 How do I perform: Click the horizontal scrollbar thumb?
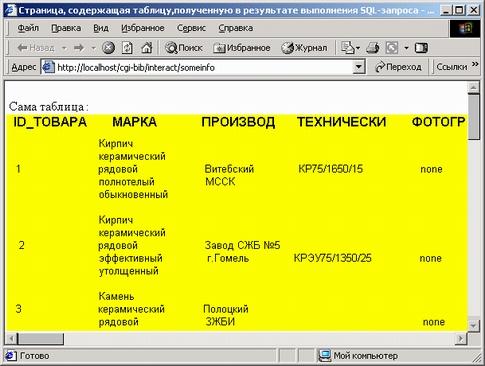click(x=40, y=339)
